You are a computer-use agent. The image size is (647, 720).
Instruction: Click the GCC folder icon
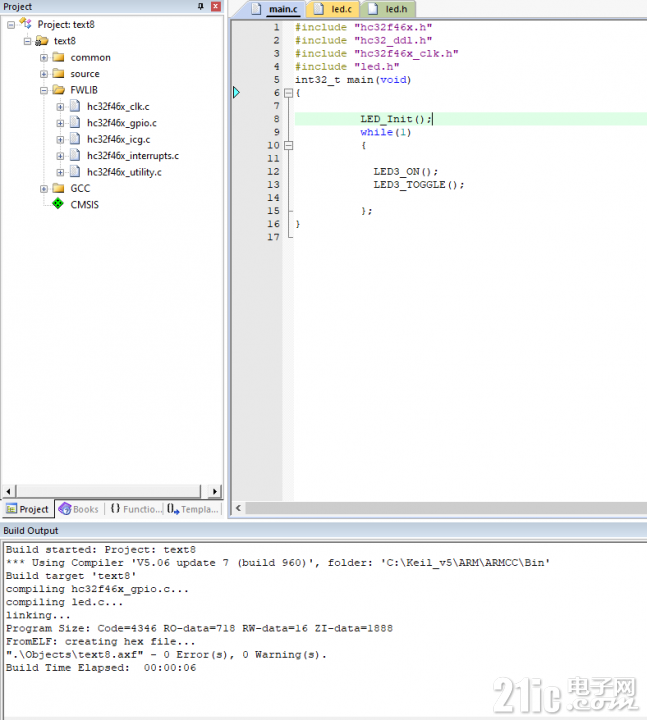pos(58,188)
